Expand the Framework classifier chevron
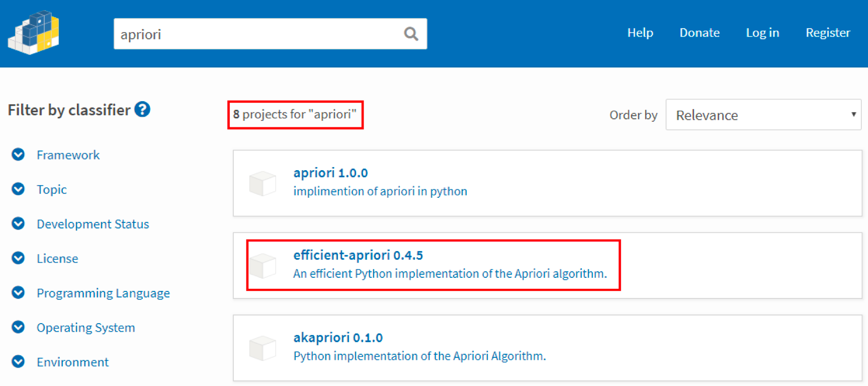This screenshot has height=386, width=868. (18, 155)
